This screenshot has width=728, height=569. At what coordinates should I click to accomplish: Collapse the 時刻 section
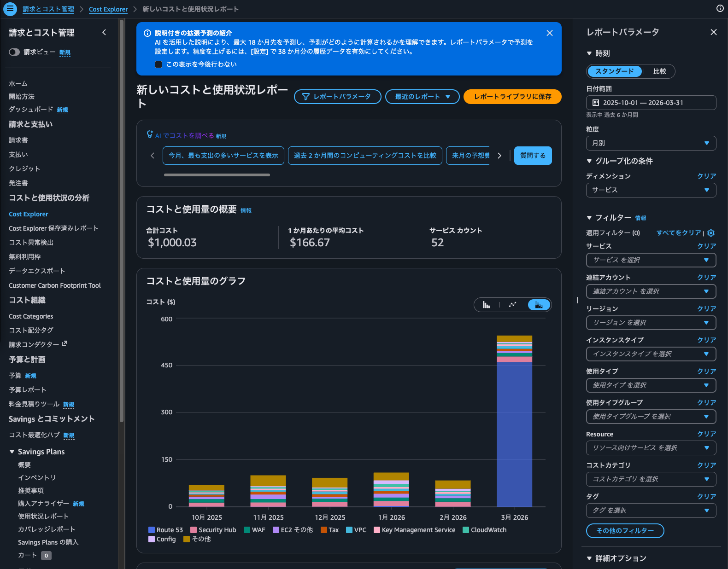pos(589,53)
